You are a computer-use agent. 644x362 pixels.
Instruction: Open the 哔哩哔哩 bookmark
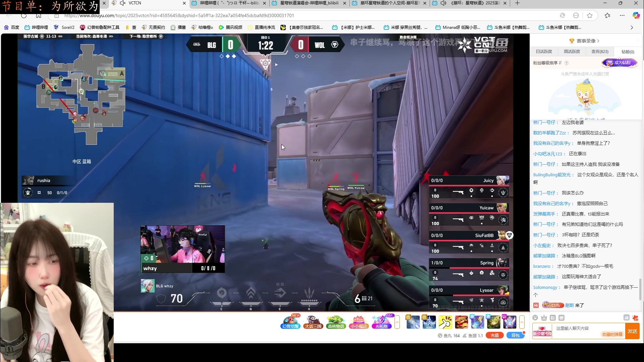click(36, 27)
